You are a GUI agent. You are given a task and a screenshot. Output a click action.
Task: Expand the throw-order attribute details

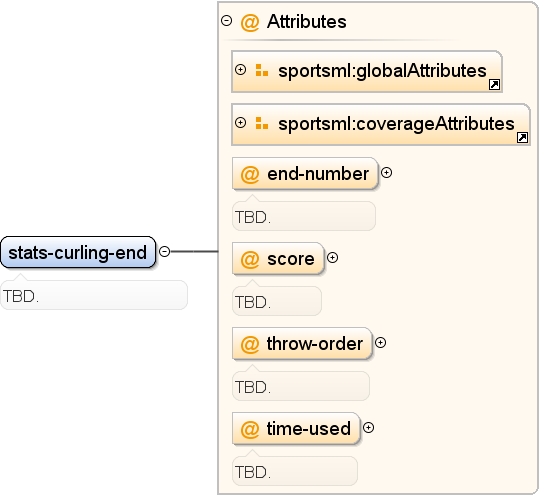[x=380, y=342]
